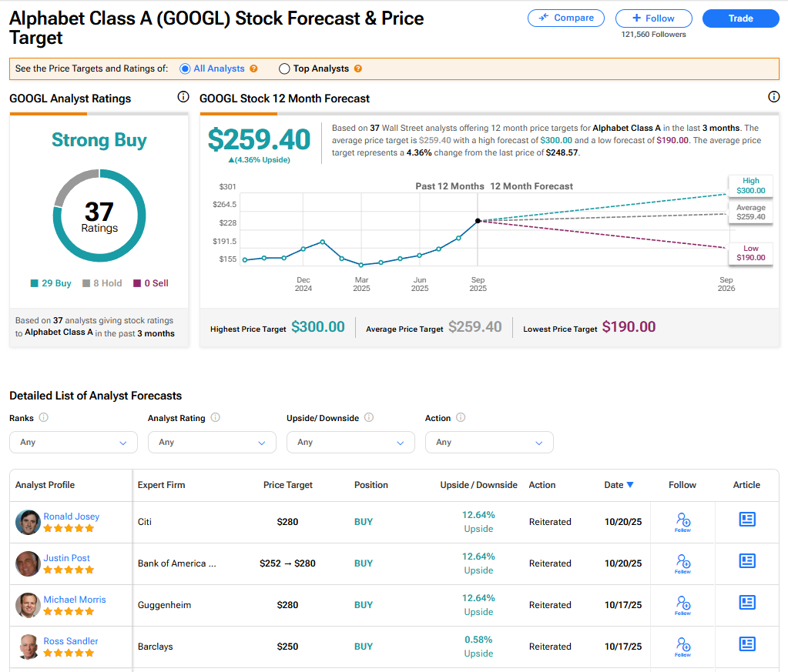This screenshot has width=788, height=672.
Task: Select the All Analysts radio button
Action: click(x=185, y=69)
